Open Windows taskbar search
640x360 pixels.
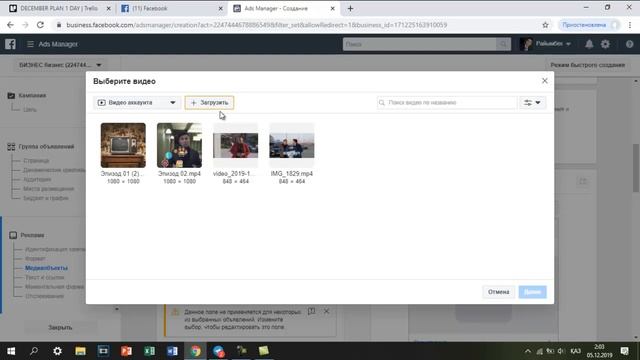pyautogui.click(x=34, y=351)
